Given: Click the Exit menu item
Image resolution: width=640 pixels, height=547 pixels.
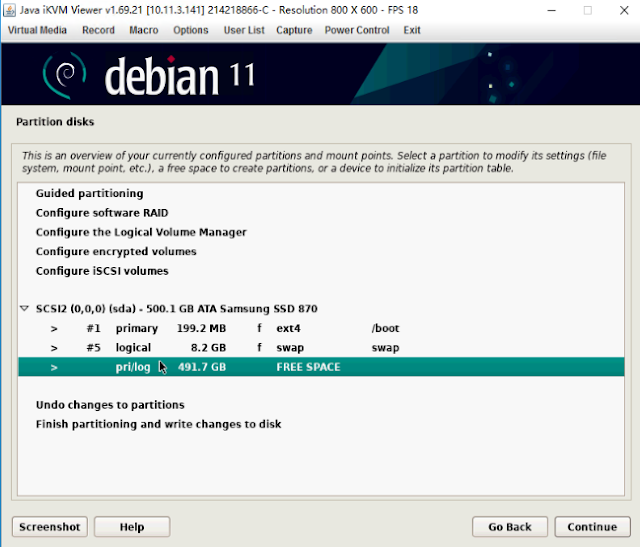Looking at the screenshot, I should (x=412, y=30).
